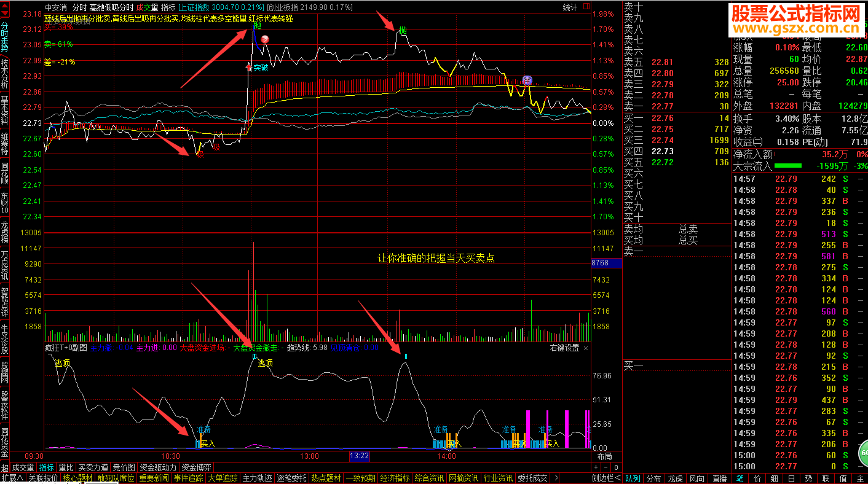Open 右键设置 in the sub-chart
This screenshot has width=868, height=484.
pyautogui.click(x=564, y=348)
